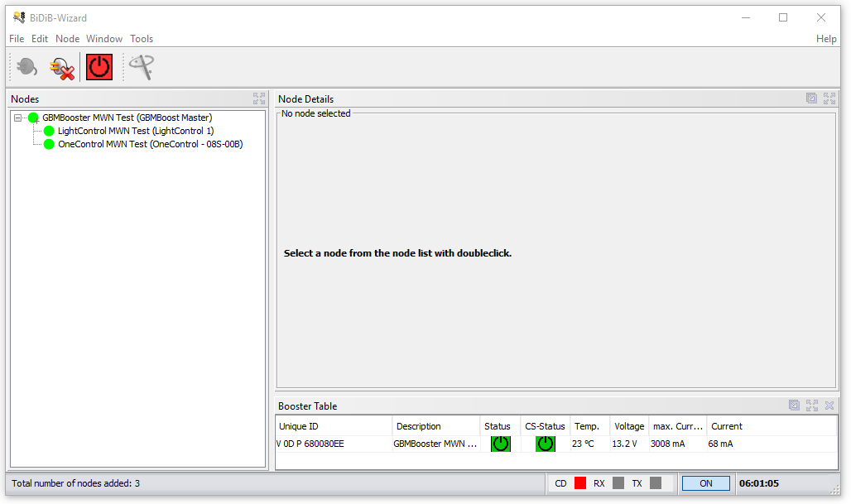The image size is (851, 504).
Task: Maximize the Node Details panel
Action: [829, 98]
